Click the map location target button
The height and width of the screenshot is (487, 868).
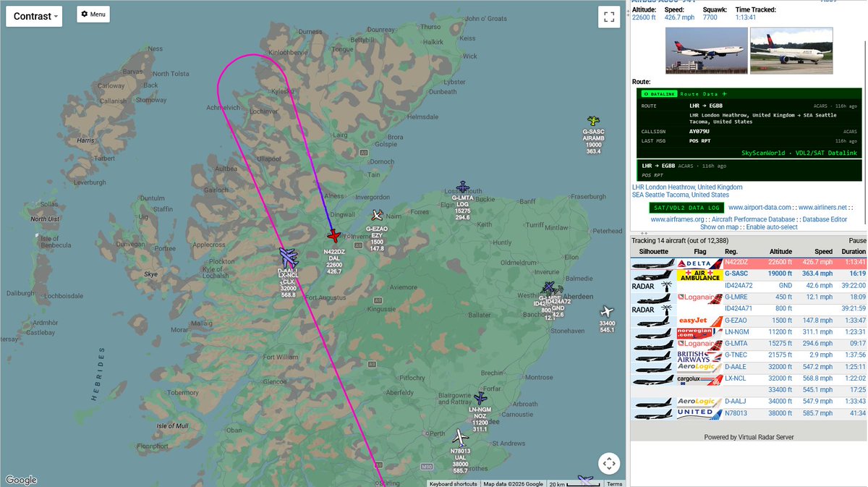point(609,463)
